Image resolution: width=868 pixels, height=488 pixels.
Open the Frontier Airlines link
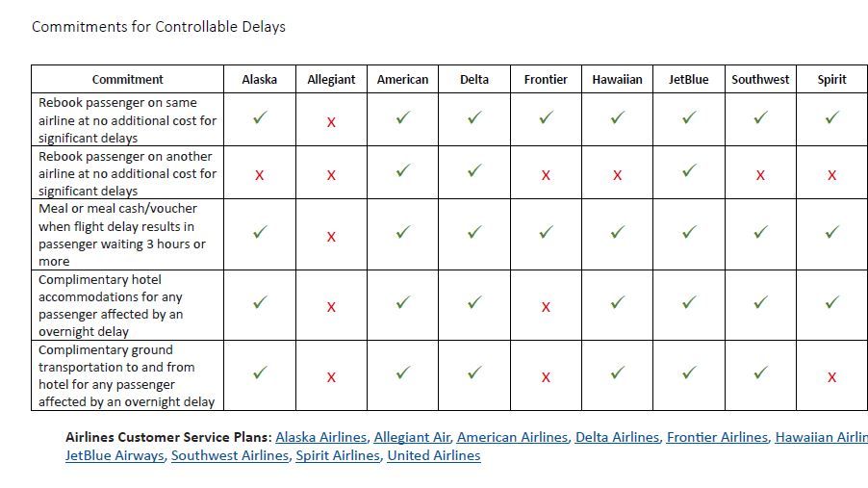[717, 437]
